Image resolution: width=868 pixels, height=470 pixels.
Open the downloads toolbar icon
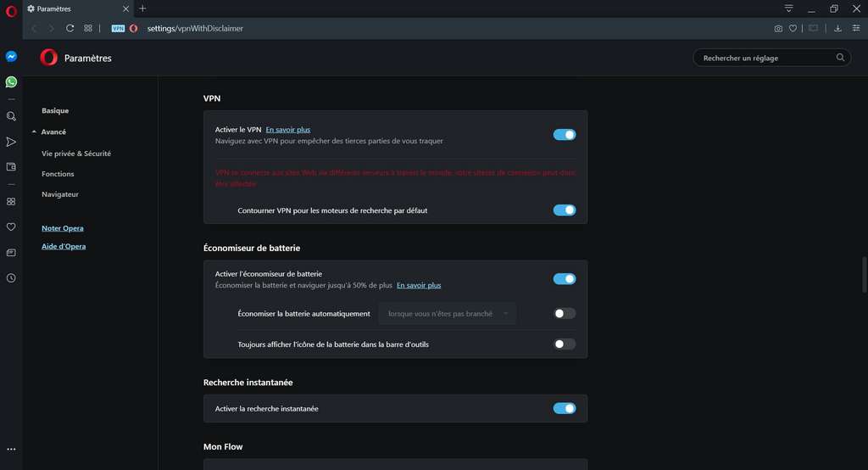(837, 28)
